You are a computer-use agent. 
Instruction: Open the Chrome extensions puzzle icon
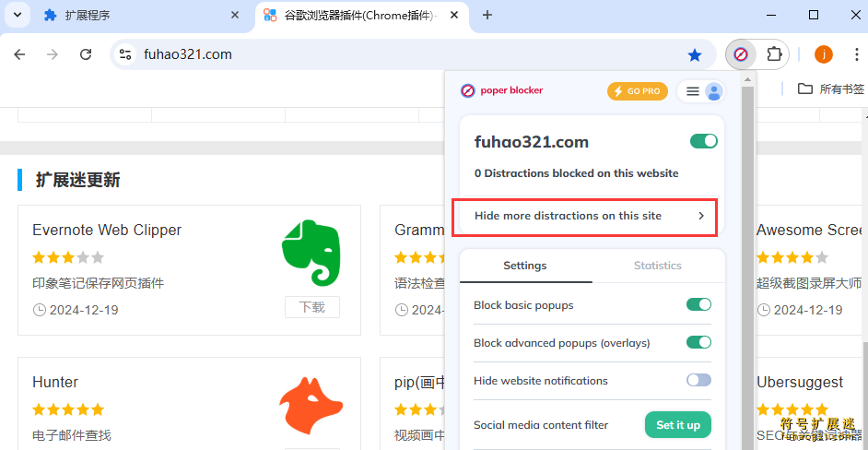774,54
